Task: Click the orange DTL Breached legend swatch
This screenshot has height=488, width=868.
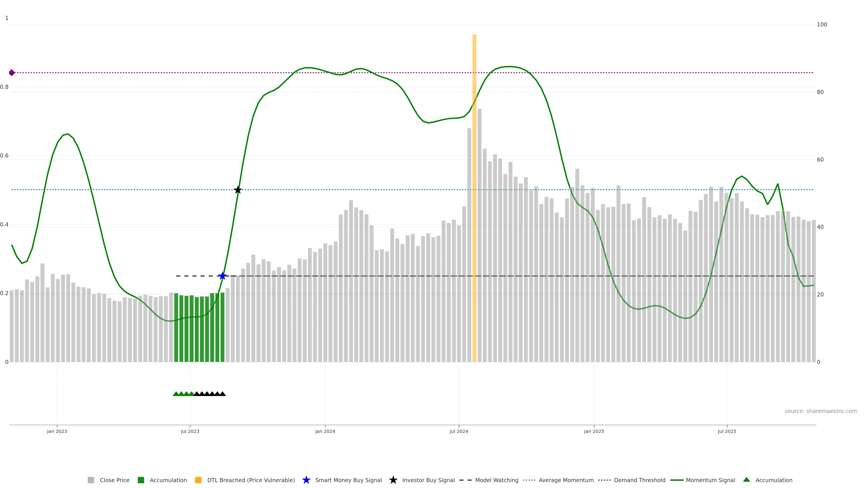Action: (x=198, y=480)
